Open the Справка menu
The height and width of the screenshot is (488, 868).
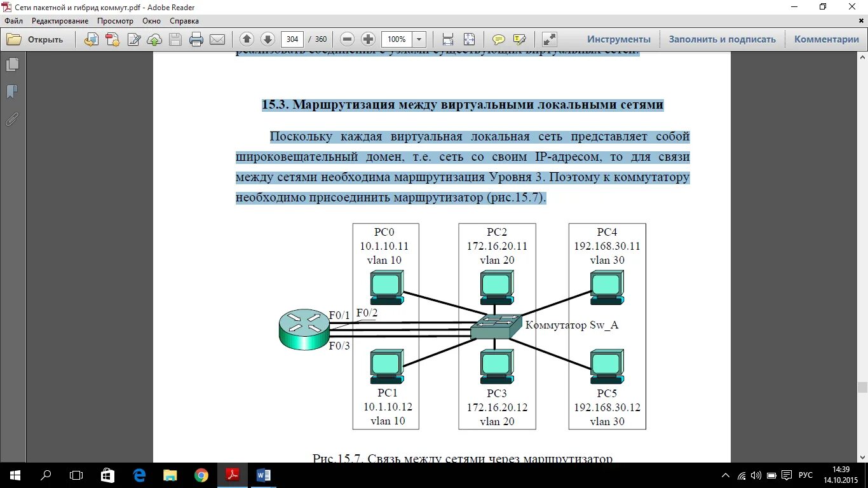[x=184, y=21]
